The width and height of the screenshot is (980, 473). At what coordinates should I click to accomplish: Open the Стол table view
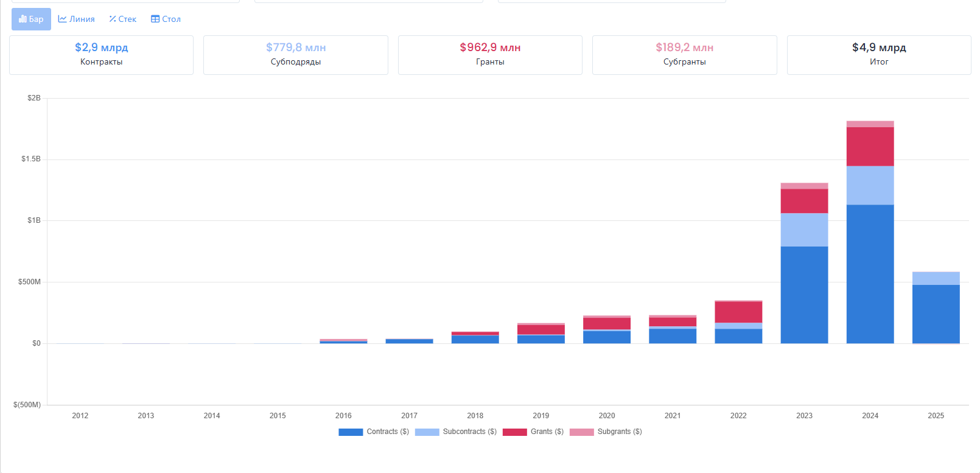(166, 19)
